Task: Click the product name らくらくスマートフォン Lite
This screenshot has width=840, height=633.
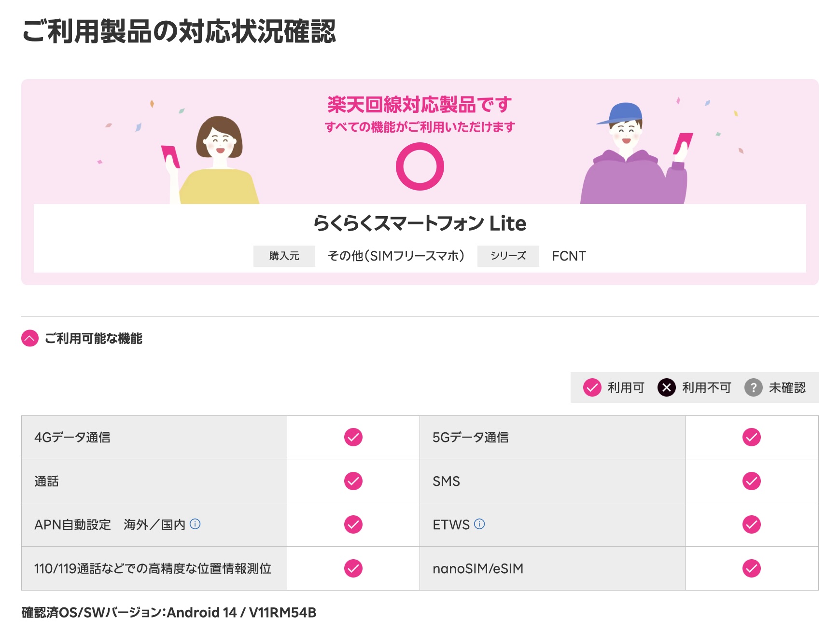Action: [x=420, y=223]
